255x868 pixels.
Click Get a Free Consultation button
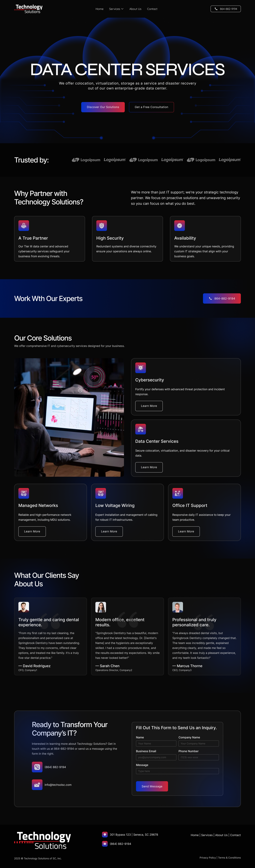151,107
